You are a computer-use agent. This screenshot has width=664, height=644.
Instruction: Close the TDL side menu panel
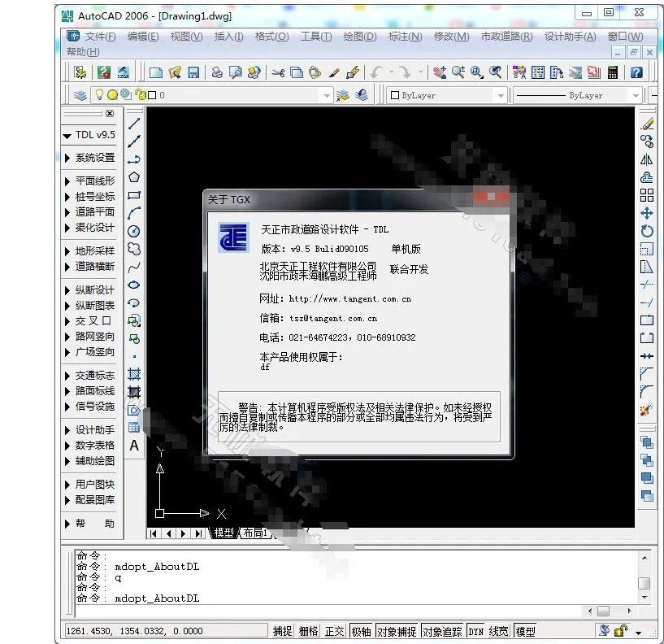point(110,113)
